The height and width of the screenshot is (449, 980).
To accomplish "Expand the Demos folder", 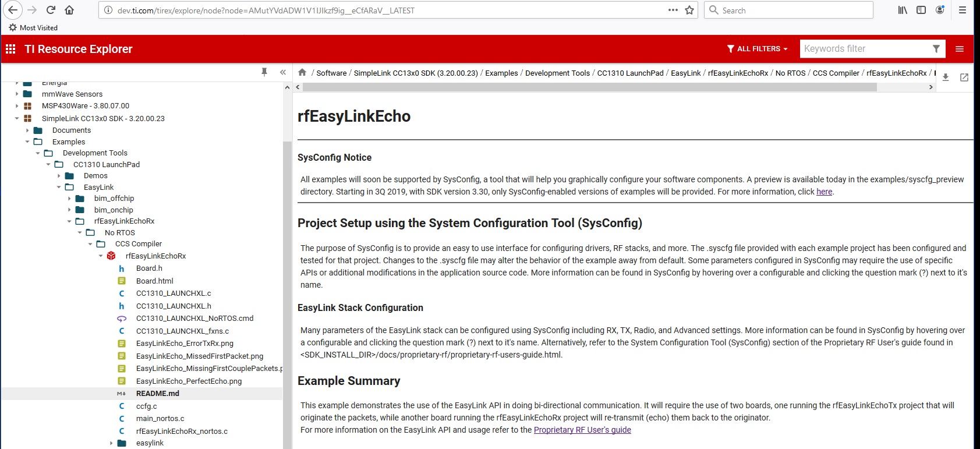I will [59, 176].
